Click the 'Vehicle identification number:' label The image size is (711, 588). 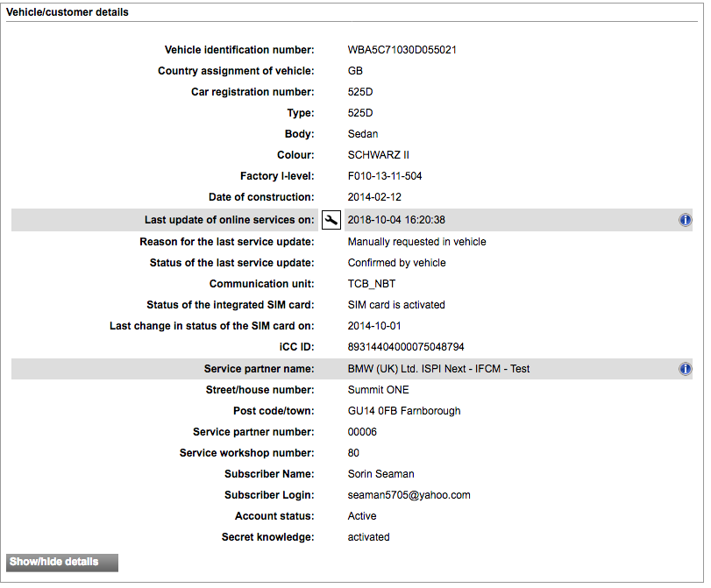tap(239, 50)
